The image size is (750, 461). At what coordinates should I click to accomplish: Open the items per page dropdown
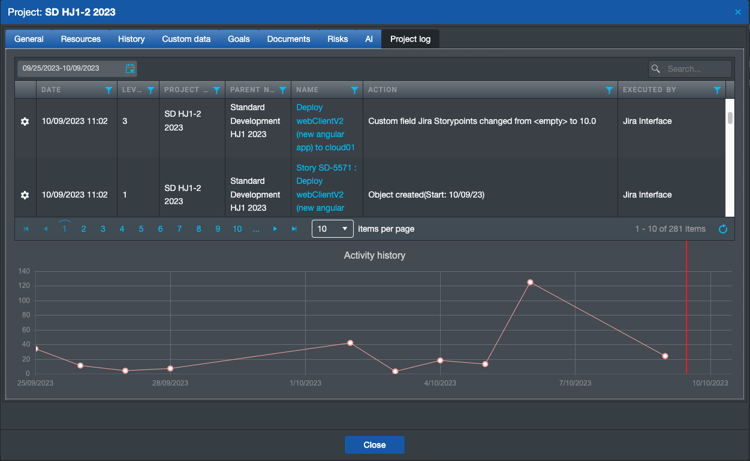pos(332,229)
